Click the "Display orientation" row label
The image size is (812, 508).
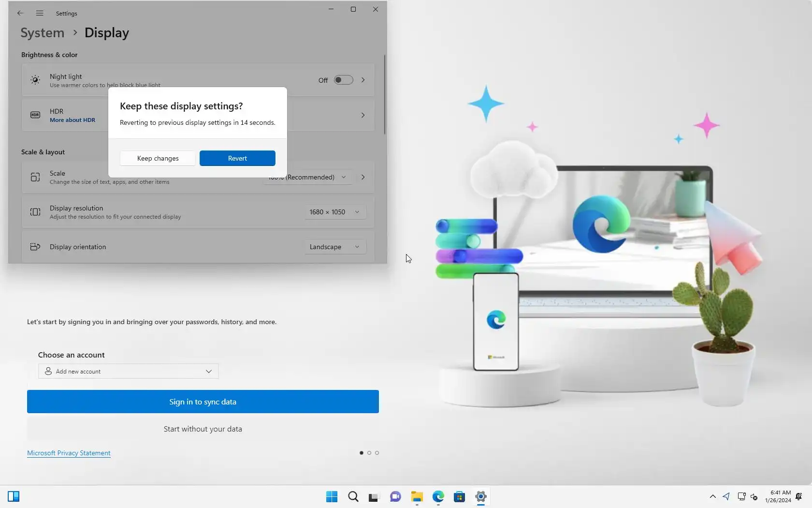coord(78,247)
